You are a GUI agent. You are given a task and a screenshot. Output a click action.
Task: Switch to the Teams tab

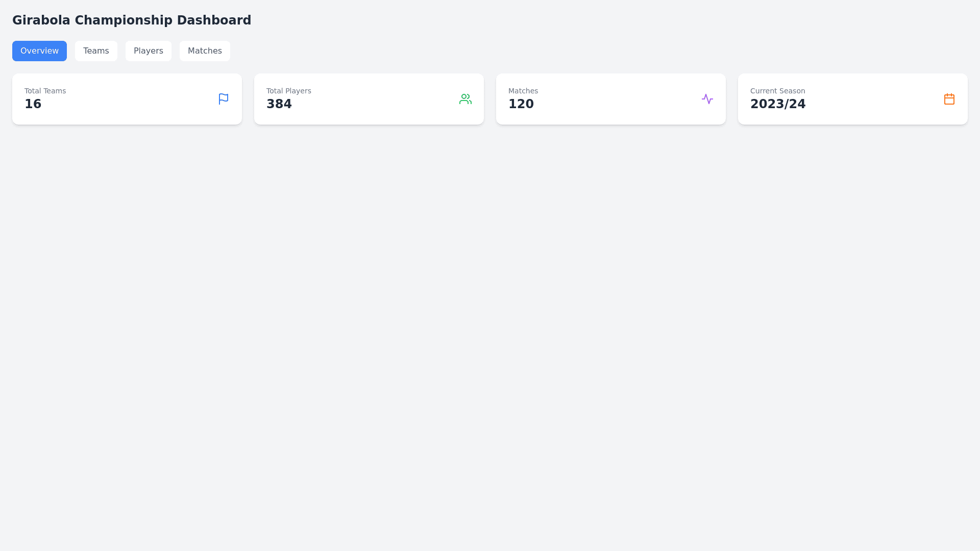click(96, 51)
